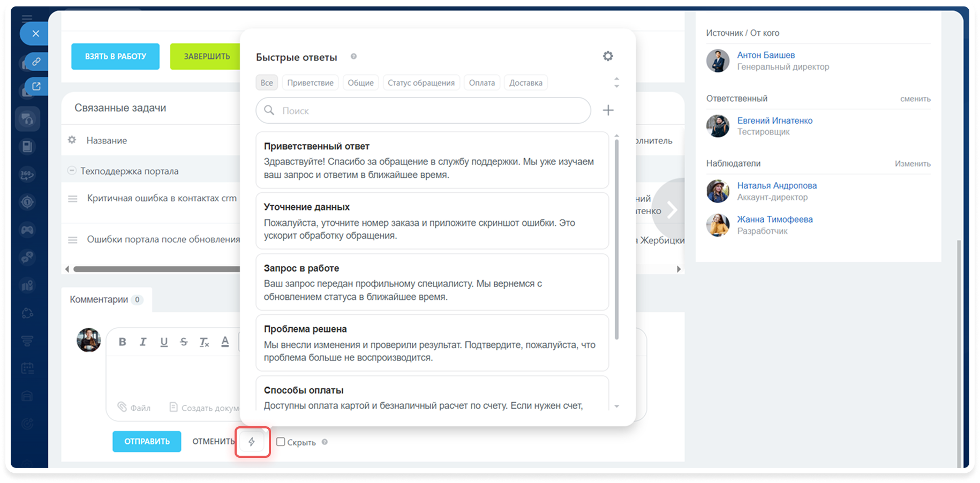Open the Комментарии tab
The width and height of the screenshot is (980, 483).
tap(107, 299)
